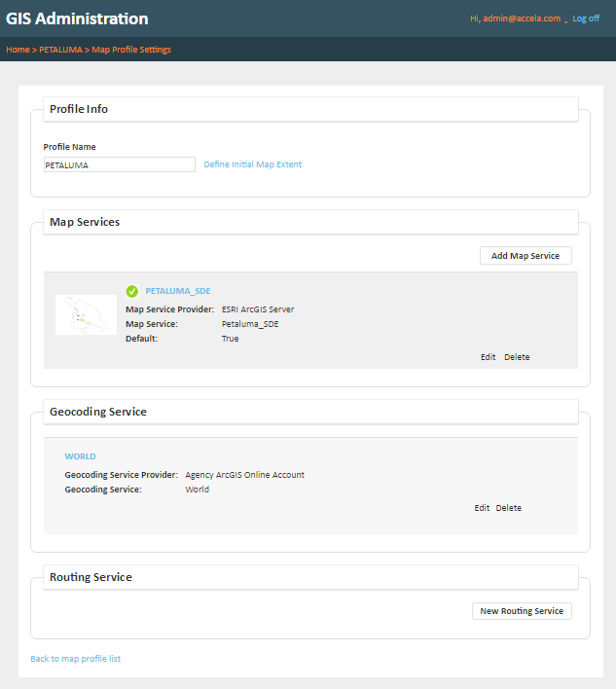Screen dimensions: 616x689
Task: Open the PETALUMA_SDE map service link
Action: point(178,291)
